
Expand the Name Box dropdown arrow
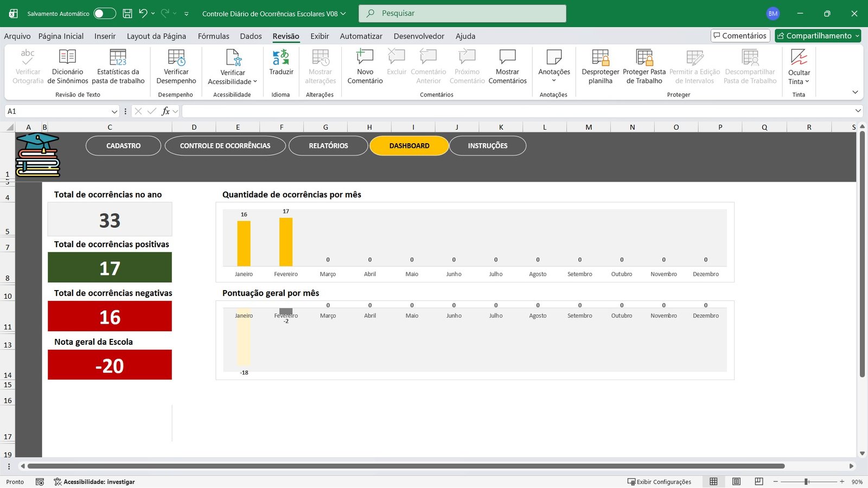click(114, 111)
